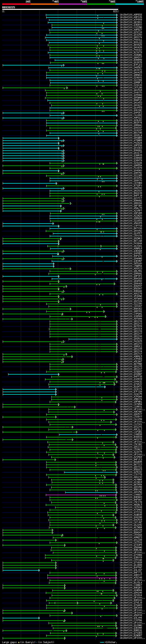Select label UniRef100_Q43472
Viewport: 146px width, 644px height.
click(x=131, y=70)
